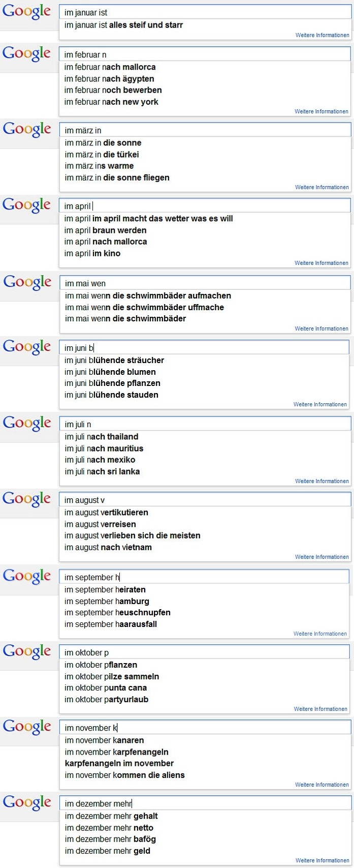Focus the search field containing 'im märz in'
Screen dimensions: 354x868
click(205, 130)
